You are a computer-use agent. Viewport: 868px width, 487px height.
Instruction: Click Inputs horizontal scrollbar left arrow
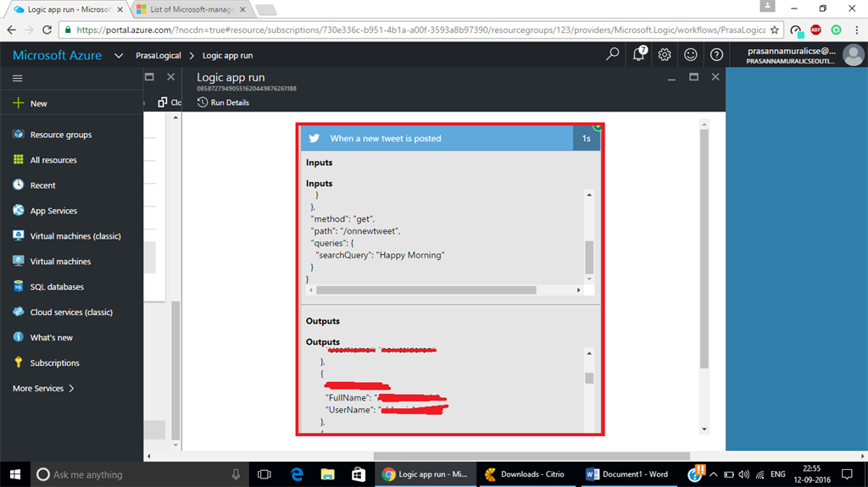click(x=311, y=290)
